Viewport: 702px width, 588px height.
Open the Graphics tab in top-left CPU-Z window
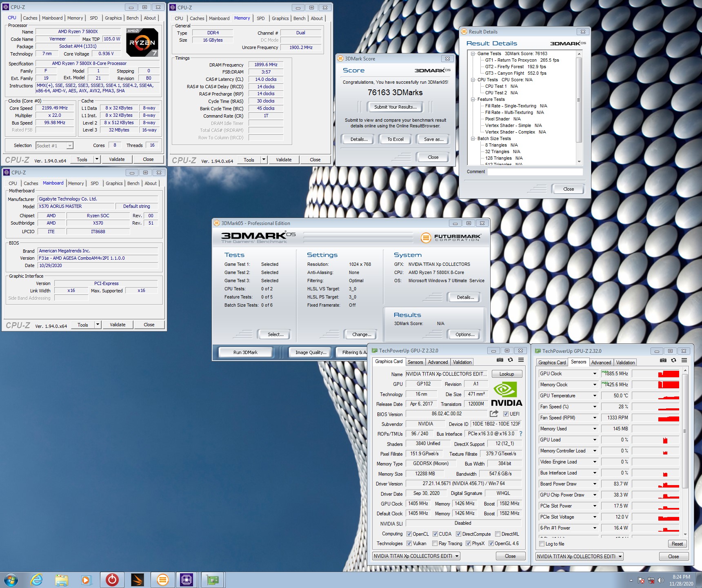(x=113, y=18)
